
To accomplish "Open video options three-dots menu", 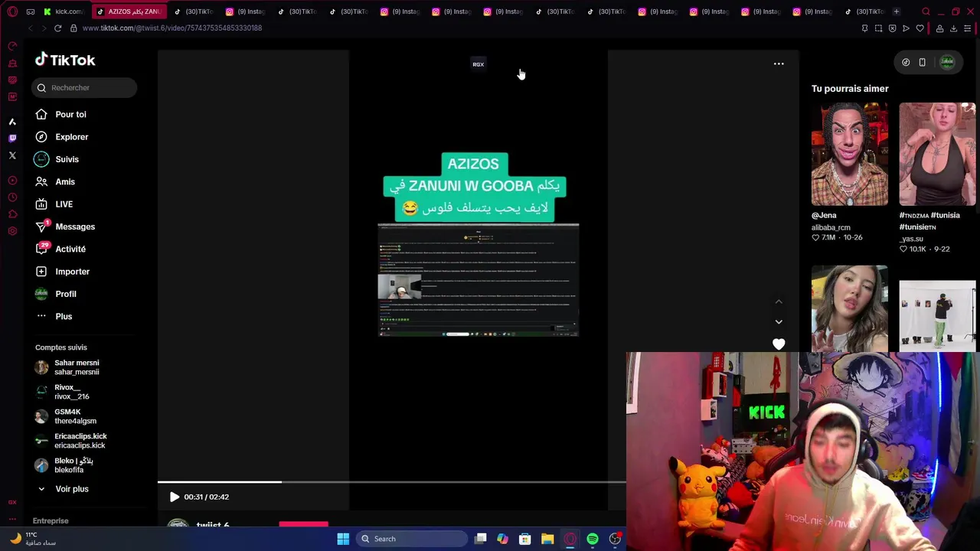I will (x=779, y=64).
